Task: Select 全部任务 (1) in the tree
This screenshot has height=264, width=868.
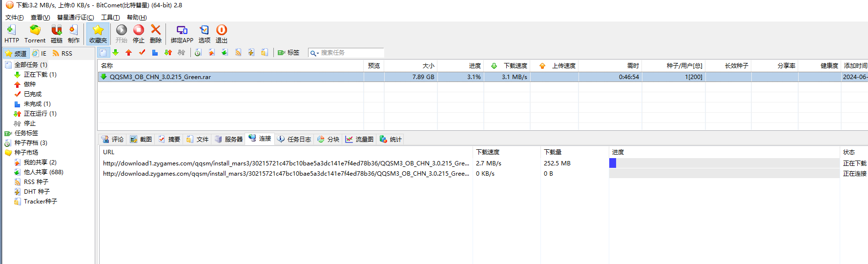Action: (x=31, y=65)
